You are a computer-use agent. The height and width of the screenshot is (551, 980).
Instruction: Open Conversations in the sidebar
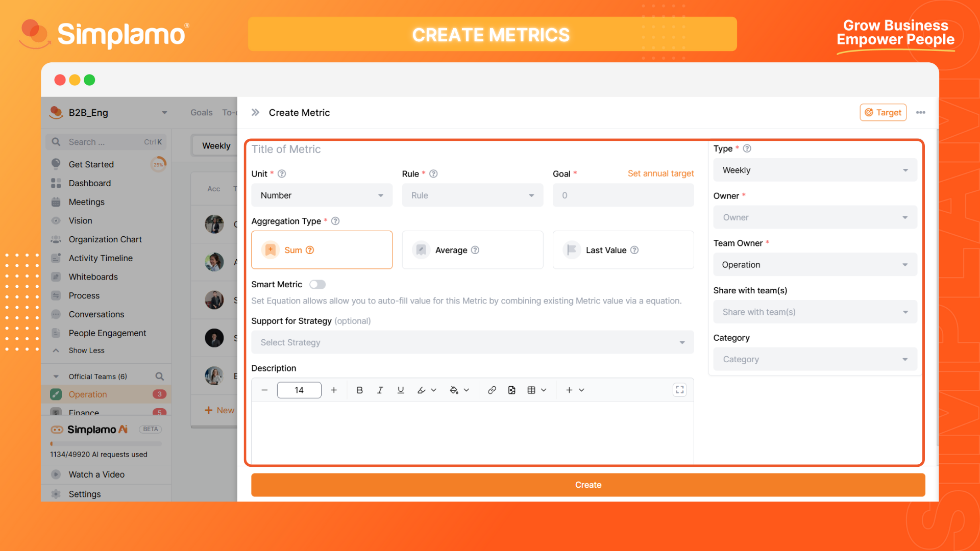tap(96, 315)
